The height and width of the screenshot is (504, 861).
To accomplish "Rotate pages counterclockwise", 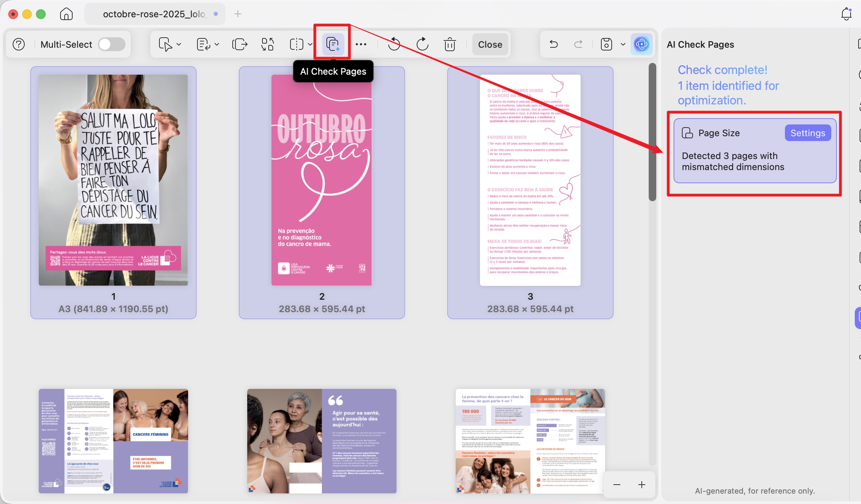I will tap(394, 44).
